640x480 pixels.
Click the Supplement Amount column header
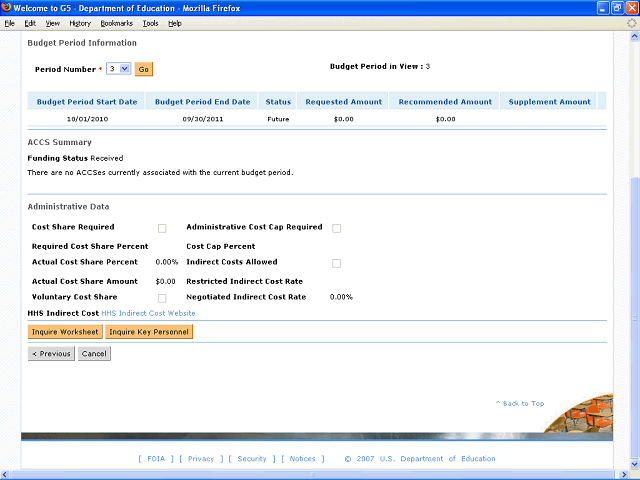point(549,102)
